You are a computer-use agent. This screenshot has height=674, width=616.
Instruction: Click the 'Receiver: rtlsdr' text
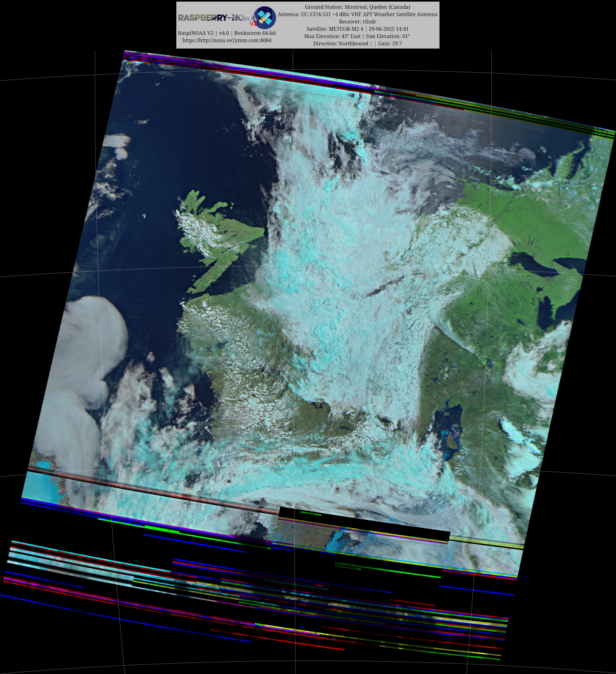pos(358,22)
